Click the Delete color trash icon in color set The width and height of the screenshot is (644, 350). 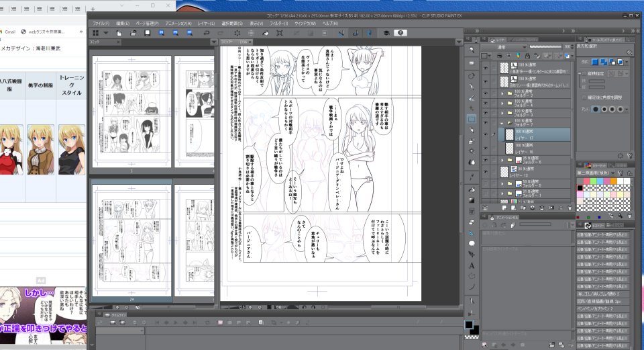pos(630,216)
